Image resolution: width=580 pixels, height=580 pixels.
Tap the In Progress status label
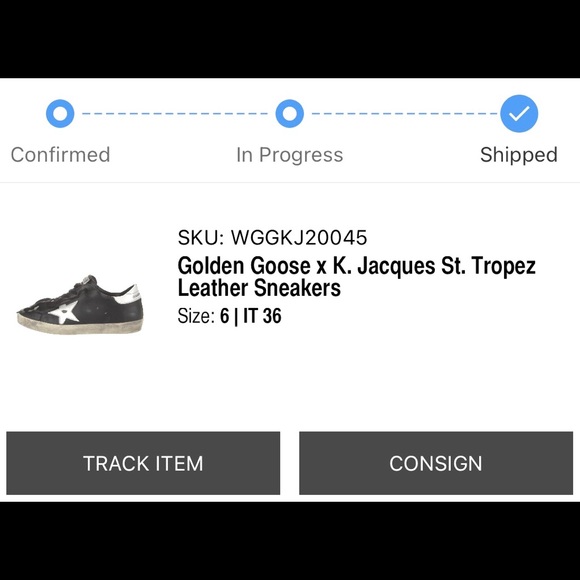click(290, 155)
